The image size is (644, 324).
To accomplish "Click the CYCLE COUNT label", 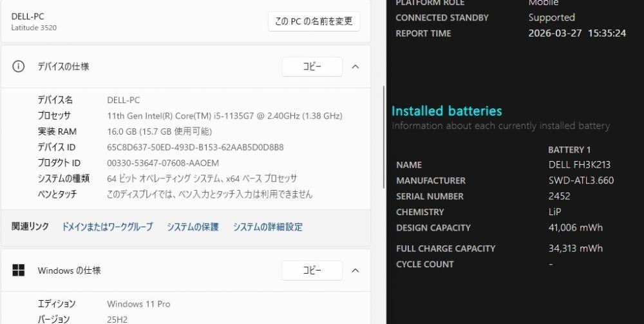I will [425, 264].
